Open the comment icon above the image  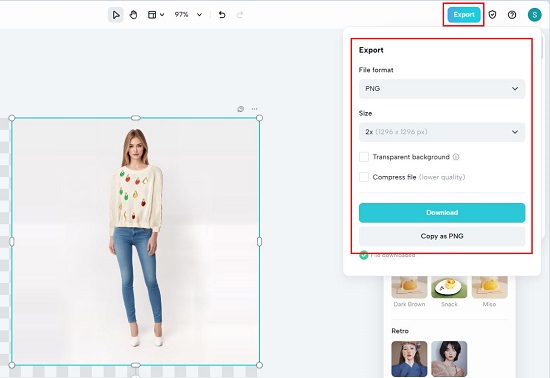pyautogui.click(x=241, y=109)
